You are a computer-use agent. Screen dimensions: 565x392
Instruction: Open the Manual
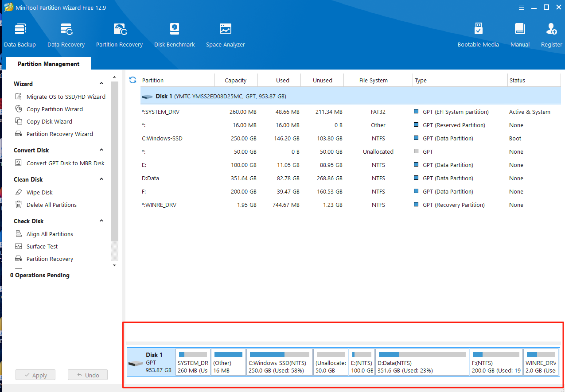point(520,35)
